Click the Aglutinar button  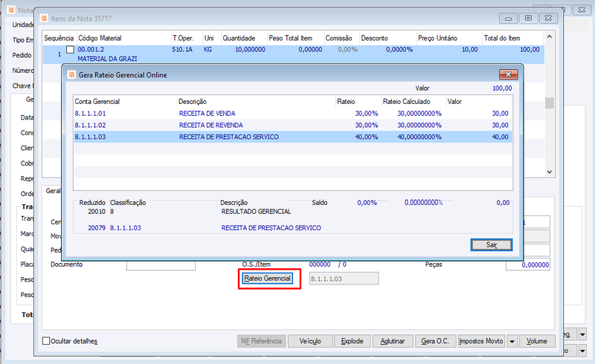pos(393,341)
